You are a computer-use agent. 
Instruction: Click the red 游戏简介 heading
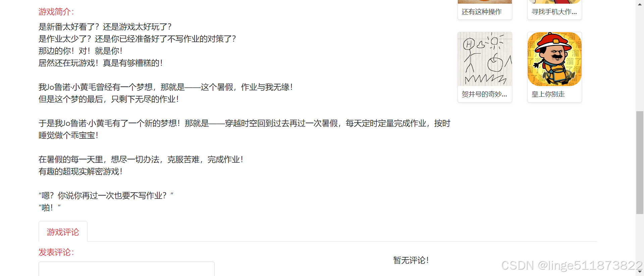coord(56,12)
